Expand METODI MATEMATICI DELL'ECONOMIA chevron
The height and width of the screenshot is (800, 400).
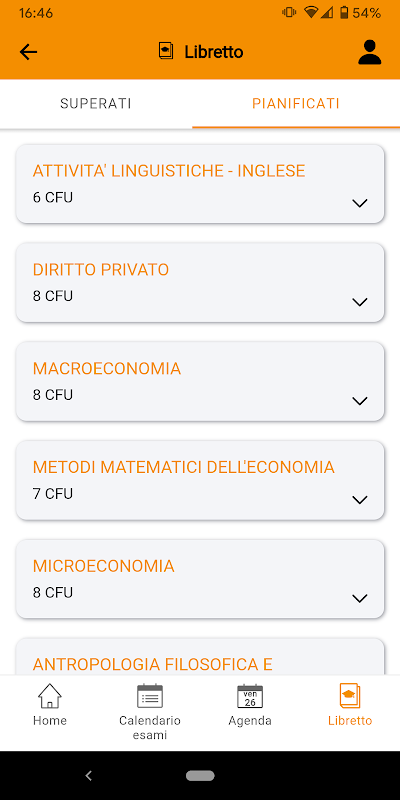click(360, 500)
